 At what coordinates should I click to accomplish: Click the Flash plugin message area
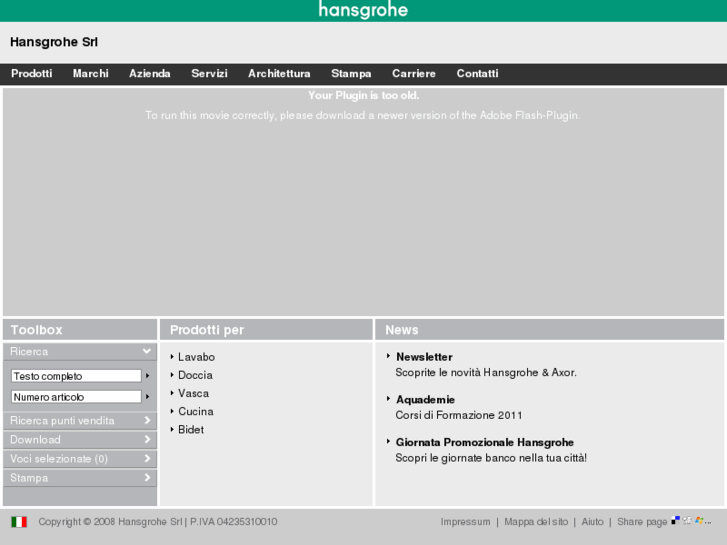pyautogui.click(x=363, y=201)
